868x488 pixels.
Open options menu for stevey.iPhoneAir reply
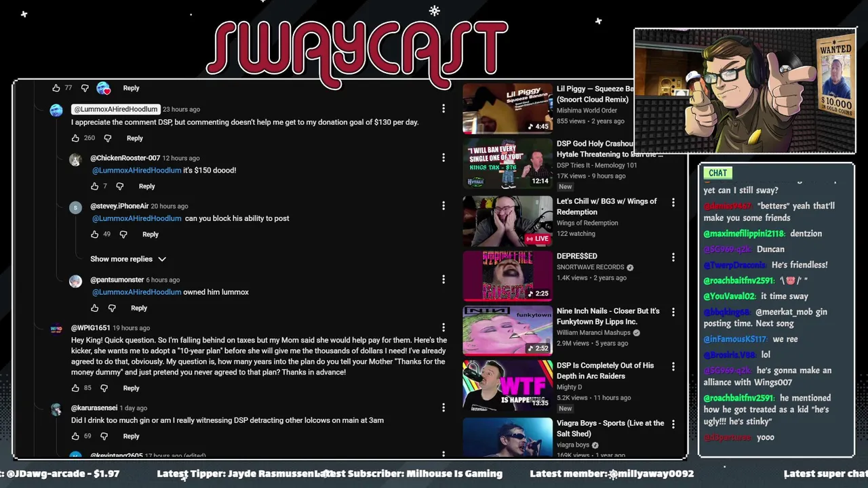[x=443, y=205]
